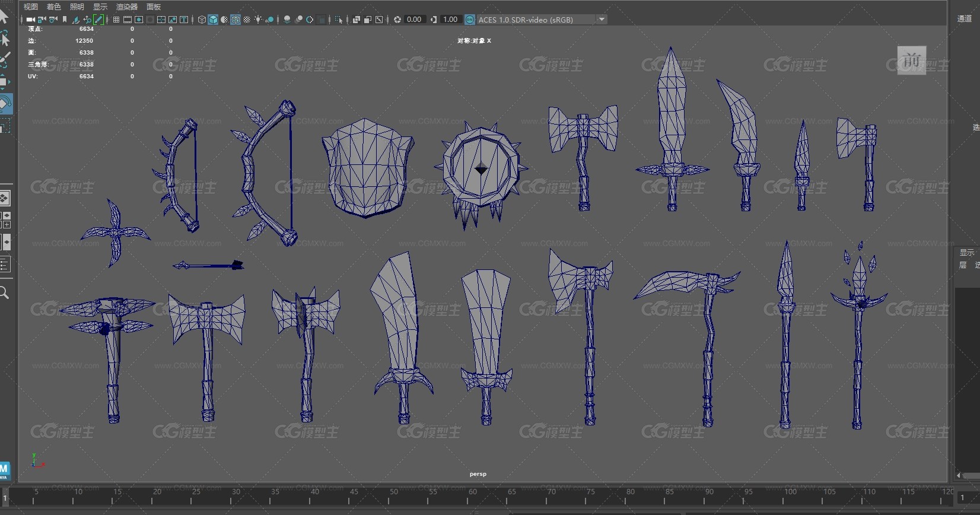Toggle the resolution gate icon
This screenshot has height=515, width=980.
coord(139,20)
